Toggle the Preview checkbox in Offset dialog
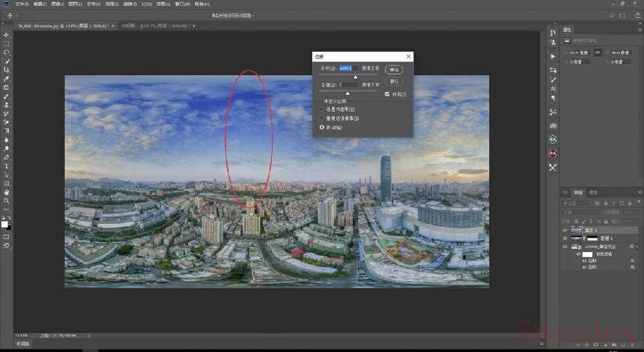Viewport: 644px width, 352px height. click(387, 94)
